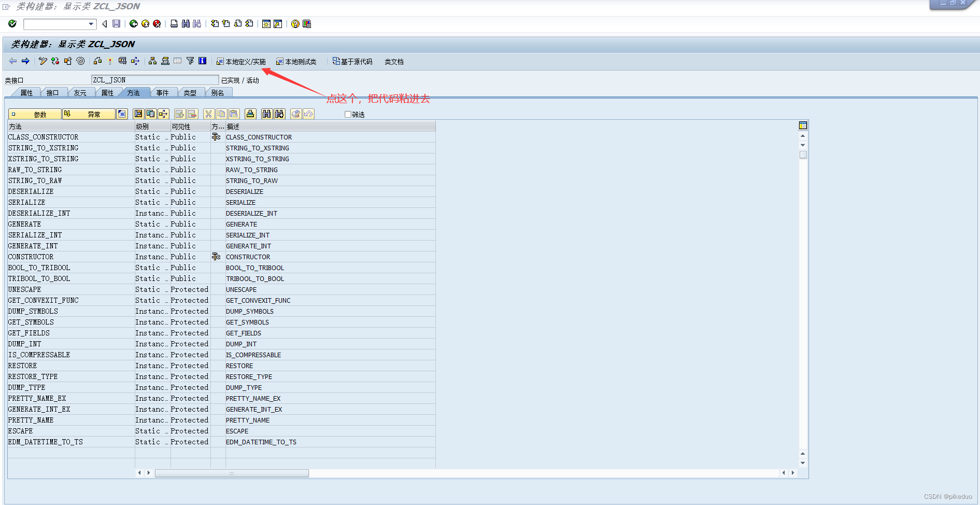980x505 pixels.
Task: Click the Customize Local Layout icon
Action: pos(307,24)
